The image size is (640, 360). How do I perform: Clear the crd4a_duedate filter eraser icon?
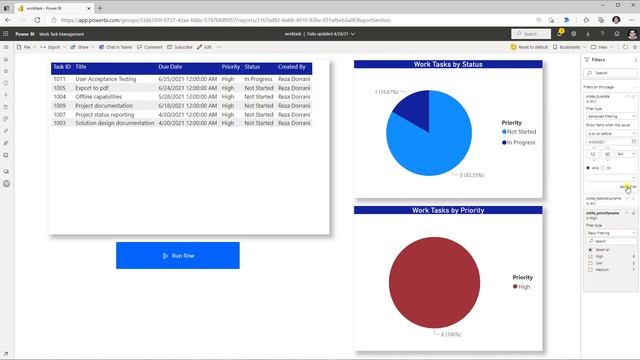pos(634,96)
